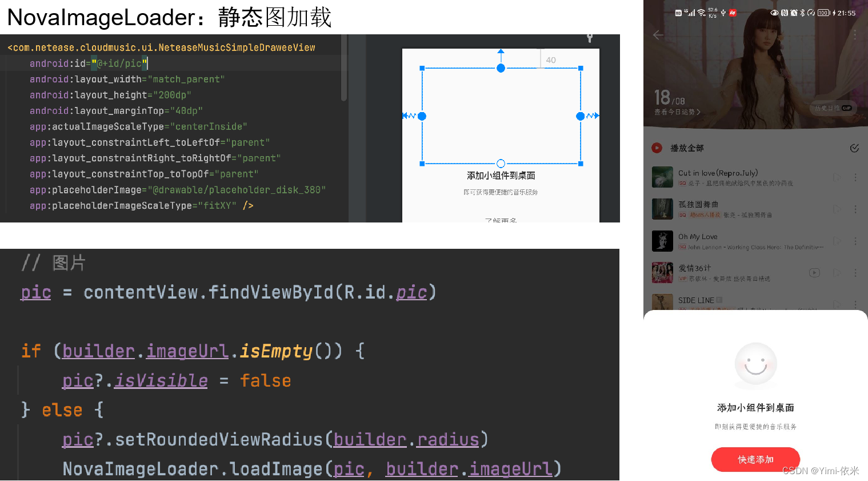The width and height of the screenshot is (868, 481).
Task: Tap the play-next icon on the 孤独圆舞曲 row
Action: [x=837, y=209]
